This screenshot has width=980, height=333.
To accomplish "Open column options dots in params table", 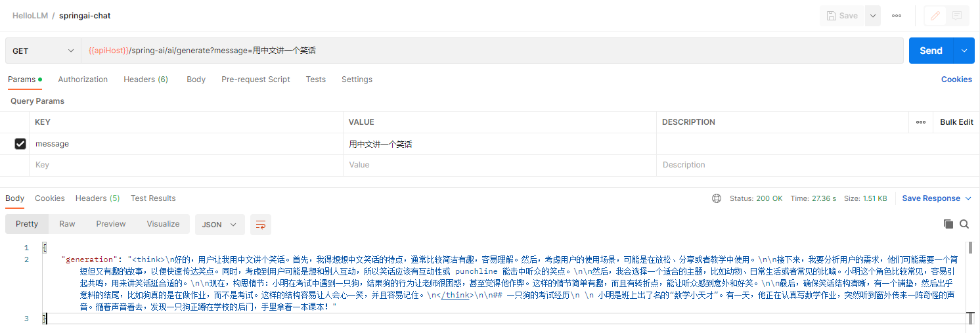I will coord(921,122).
